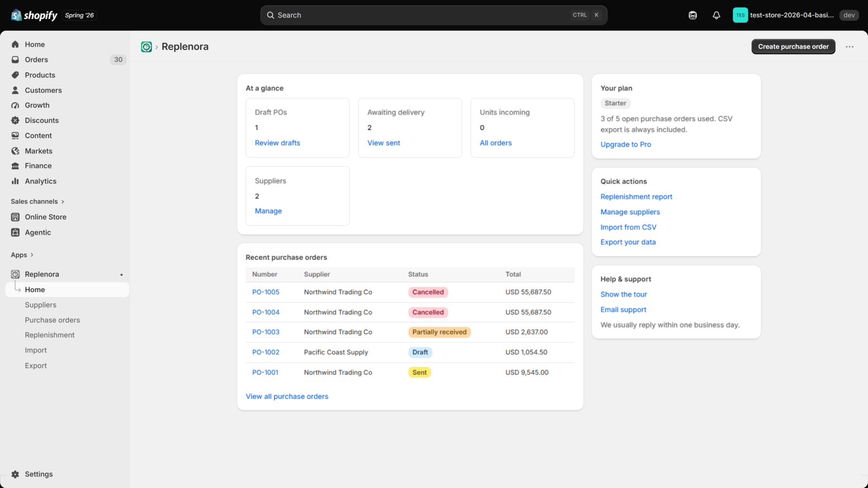Click the Customers person icon
Image resolution: width=868 pixels, height=488 pixels.
coord(15,90)
